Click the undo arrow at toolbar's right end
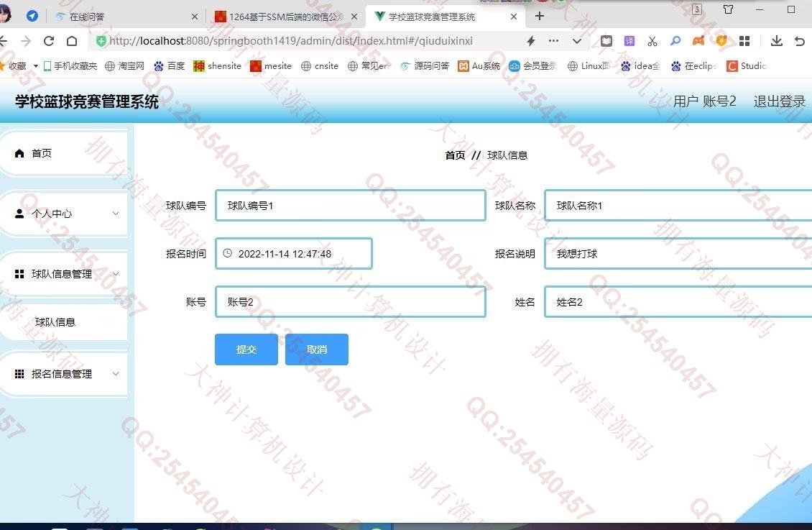Image resolution: width=812 pixels, height=530 pixels. [800, 41]
